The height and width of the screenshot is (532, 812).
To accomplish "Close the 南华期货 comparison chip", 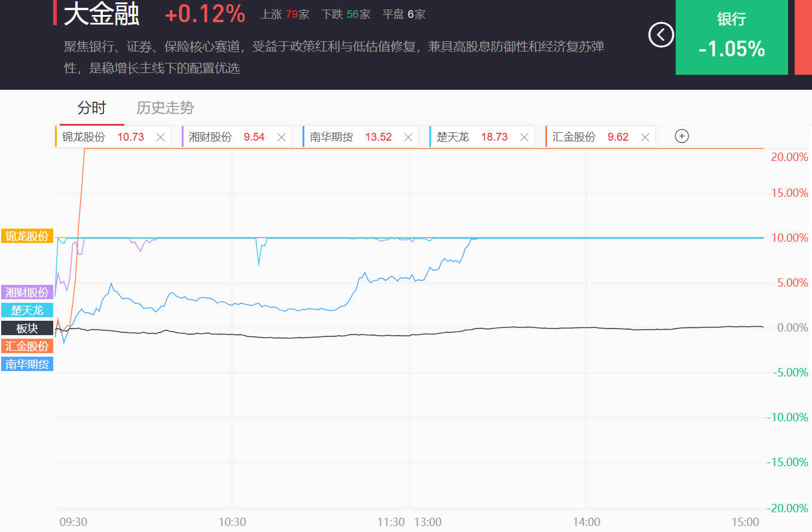I will (x=408, y=137).
